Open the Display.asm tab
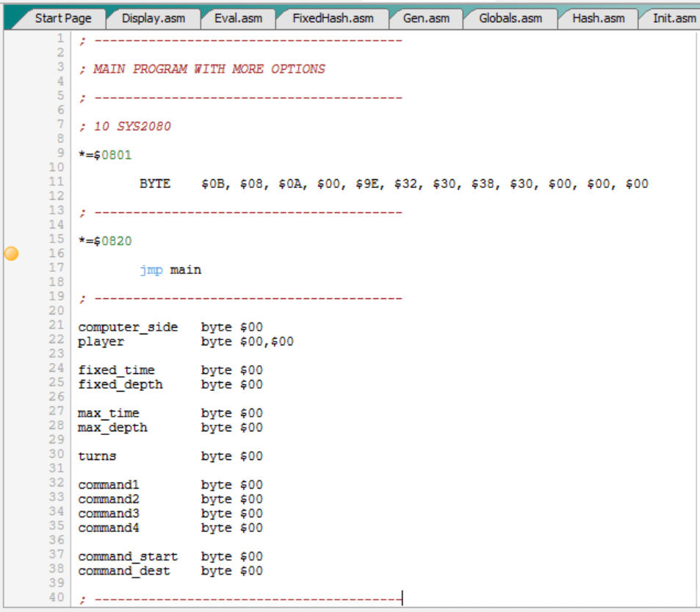This screenshot has width=700, height=612. pos(153,18)
